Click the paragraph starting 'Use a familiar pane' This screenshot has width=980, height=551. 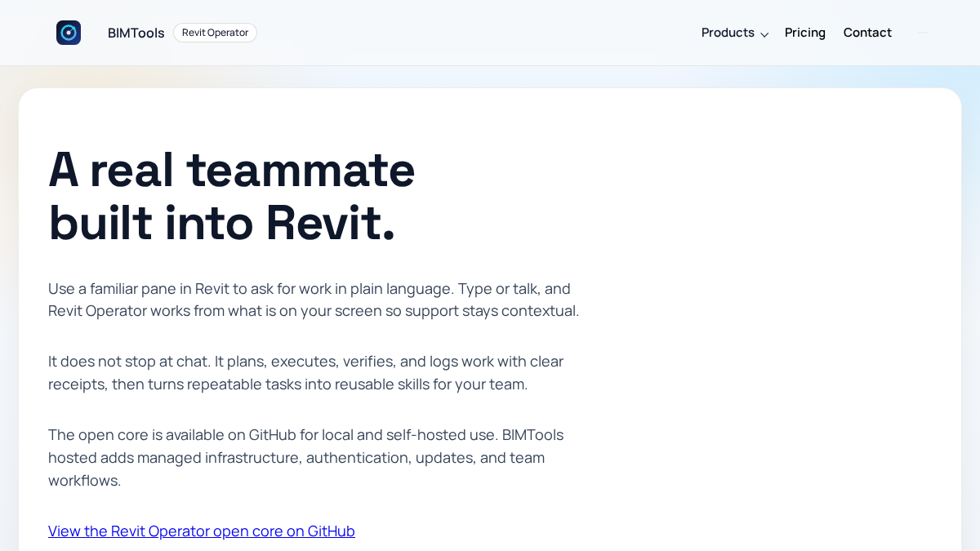point(314,300)
